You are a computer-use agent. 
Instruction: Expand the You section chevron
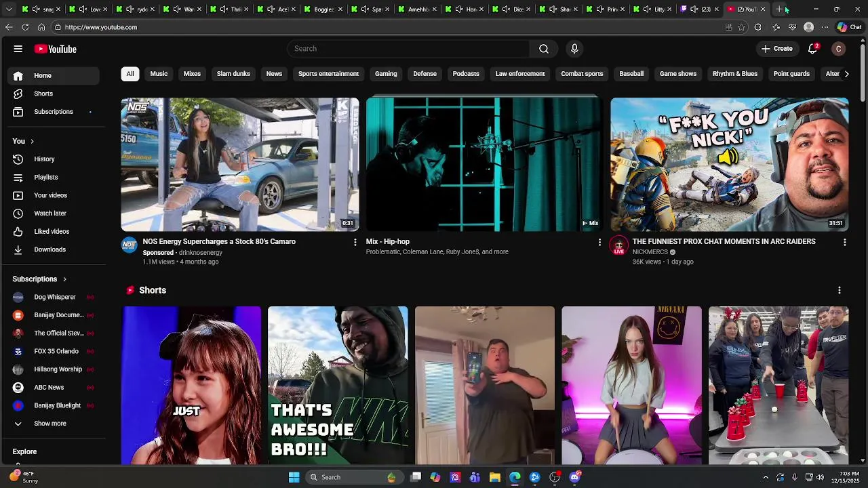[32, 141]
